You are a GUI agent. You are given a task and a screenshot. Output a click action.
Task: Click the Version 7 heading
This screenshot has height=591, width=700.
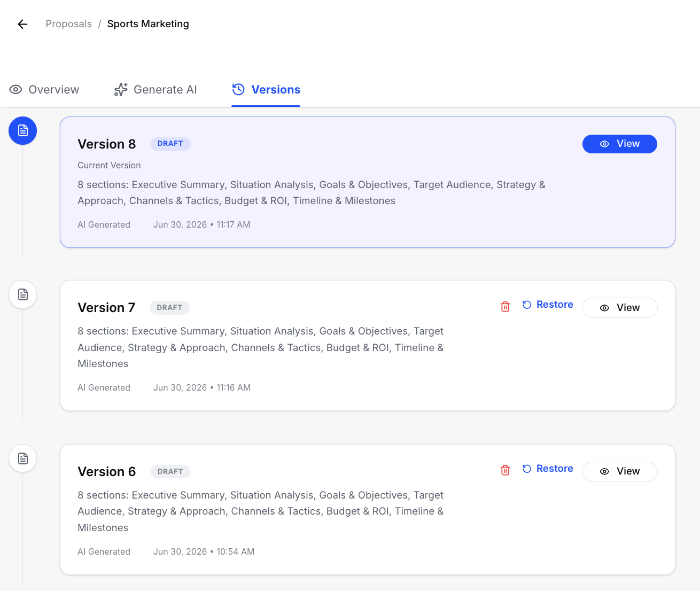106,308
